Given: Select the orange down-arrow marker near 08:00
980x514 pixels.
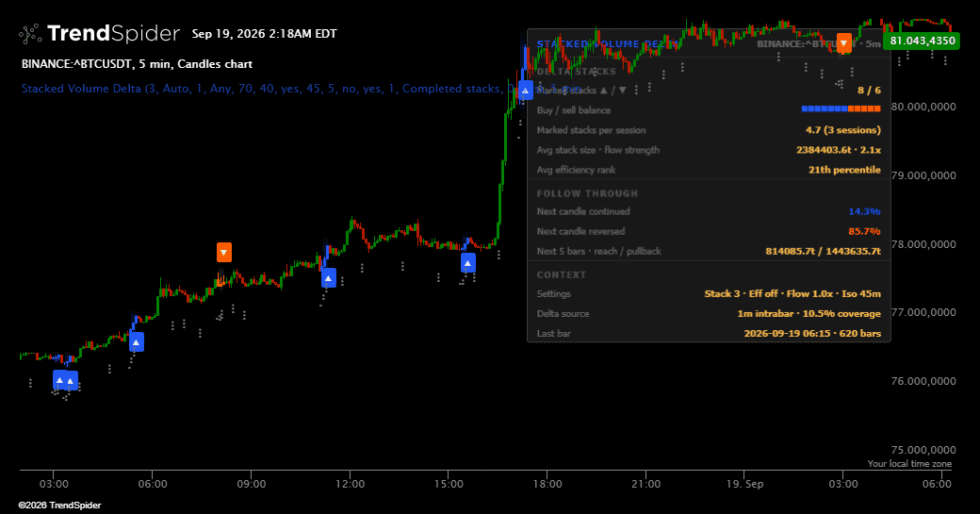Looking at the screenshot, I should pyautogui.click(x=223, y=252).
